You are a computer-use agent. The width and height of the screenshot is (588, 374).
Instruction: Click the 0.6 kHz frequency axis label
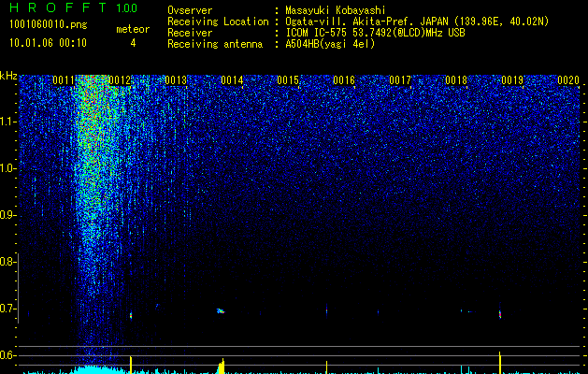[x=7, y=355]
